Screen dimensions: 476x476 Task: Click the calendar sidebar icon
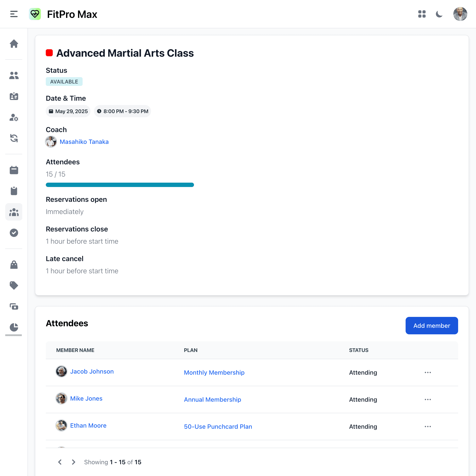[14, 170]
